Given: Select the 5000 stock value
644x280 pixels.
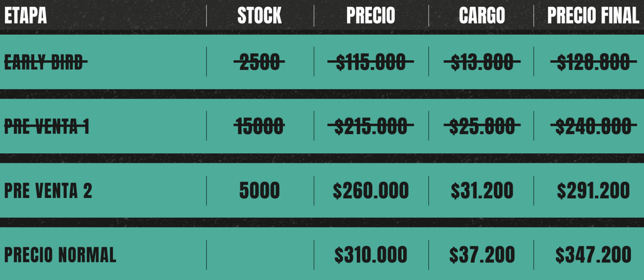Looking at the screenshot, I should click(x=260, y=191).
